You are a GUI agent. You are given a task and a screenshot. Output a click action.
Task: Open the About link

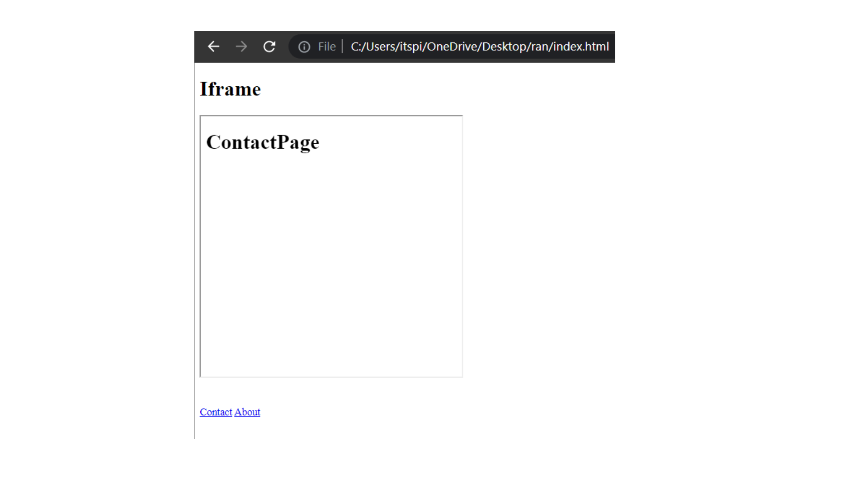point(247,412)
